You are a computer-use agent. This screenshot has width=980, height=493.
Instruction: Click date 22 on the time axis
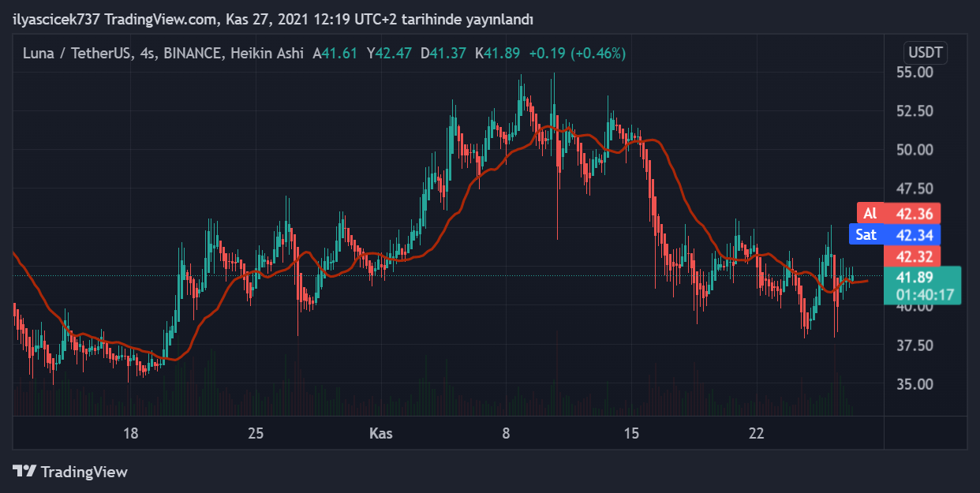(757, 433)
